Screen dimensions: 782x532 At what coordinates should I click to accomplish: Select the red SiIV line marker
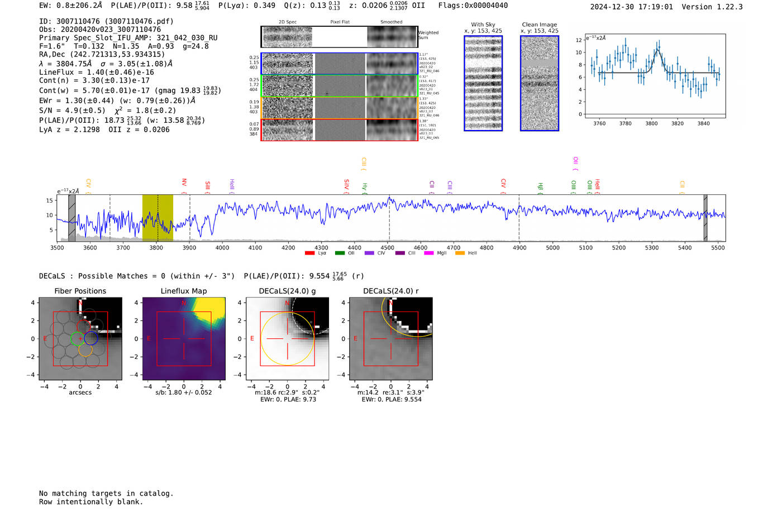(346, 186)
